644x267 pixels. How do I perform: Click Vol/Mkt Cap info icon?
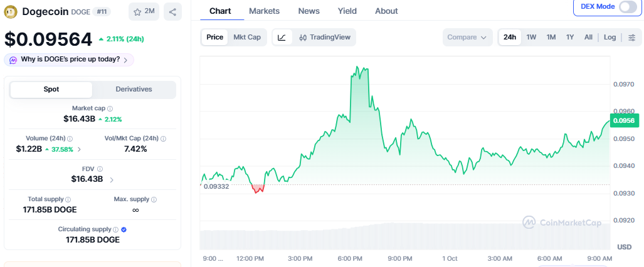(x=164, y=139)
